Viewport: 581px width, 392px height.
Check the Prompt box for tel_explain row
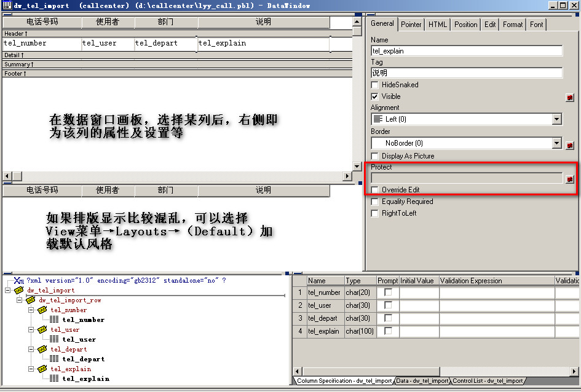tap(388, 331)
